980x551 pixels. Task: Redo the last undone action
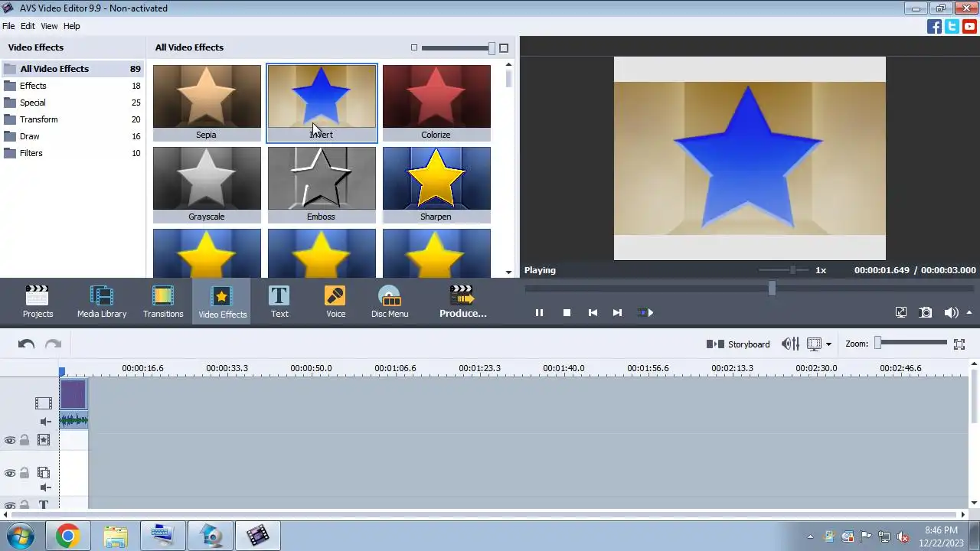point(53,344)
